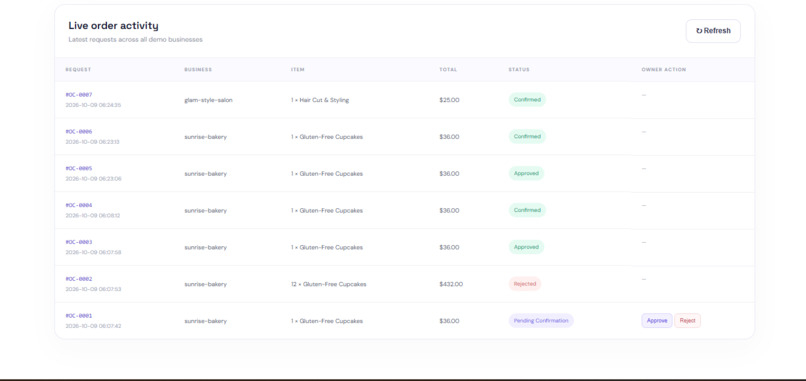806x381 pixels.
Task: Open request link #OC-0007
Action: [79, 95]
